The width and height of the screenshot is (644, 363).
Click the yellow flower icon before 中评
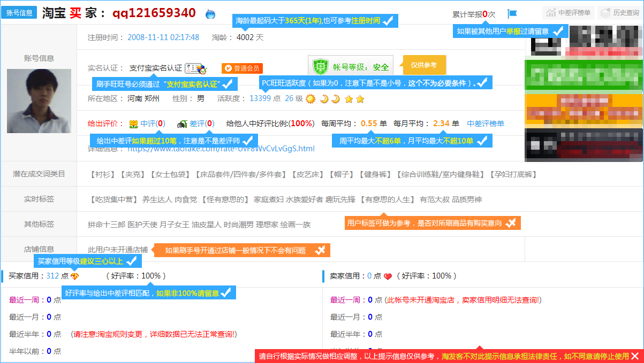(133, 124)
